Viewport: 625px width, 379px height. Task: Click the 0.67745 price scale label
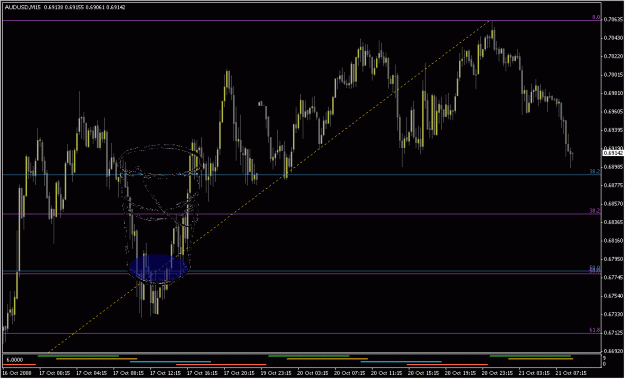click(x=613, y=278)
